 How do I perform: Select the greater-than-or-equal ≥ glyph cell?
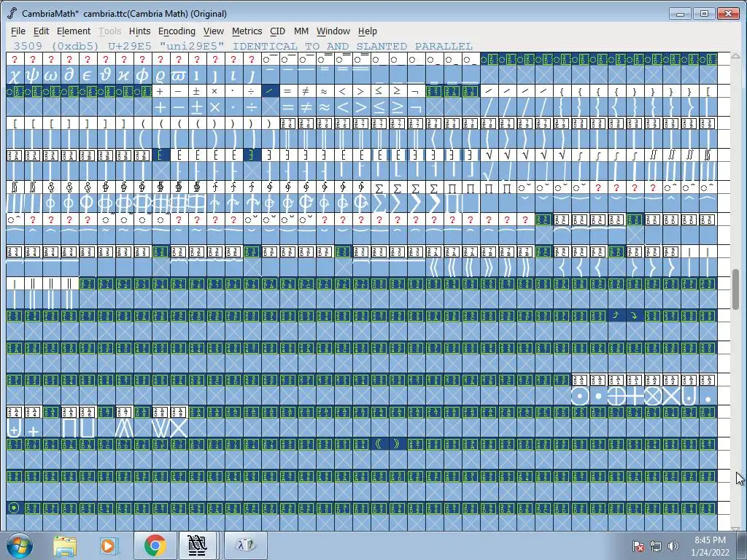pyautogui.click(x=397, y=107)
